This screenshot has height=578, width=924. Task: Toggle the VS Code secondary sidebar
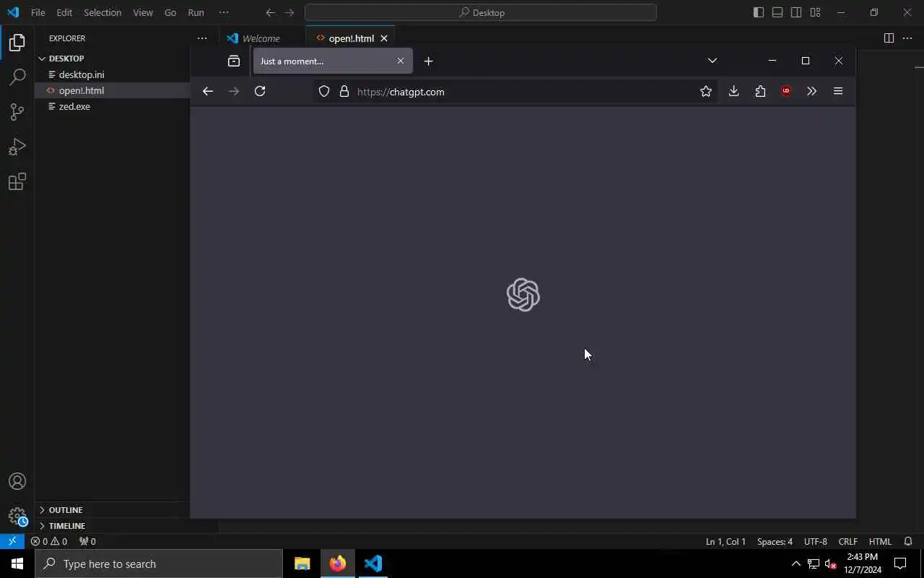(x=796, y=12)
